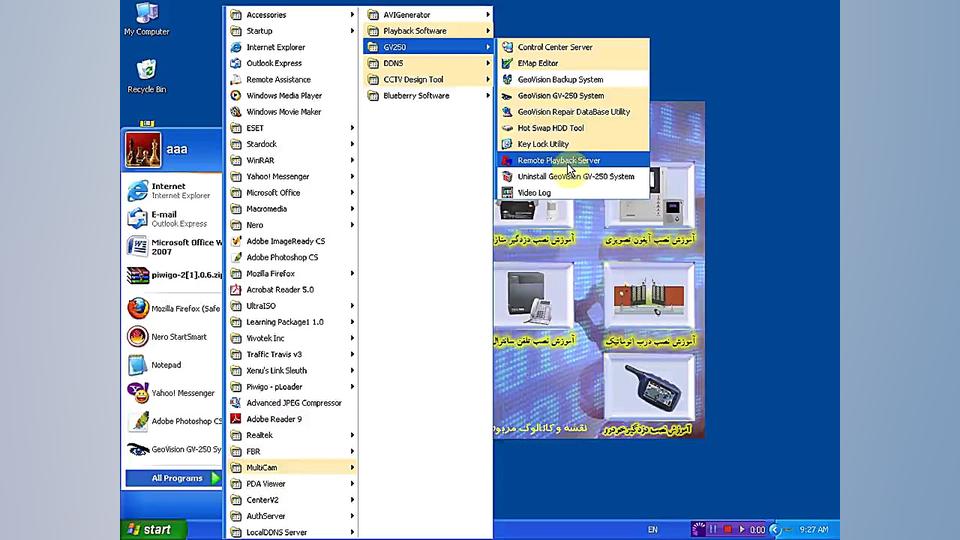Click Remote Playback Server entry

point(573,160)
